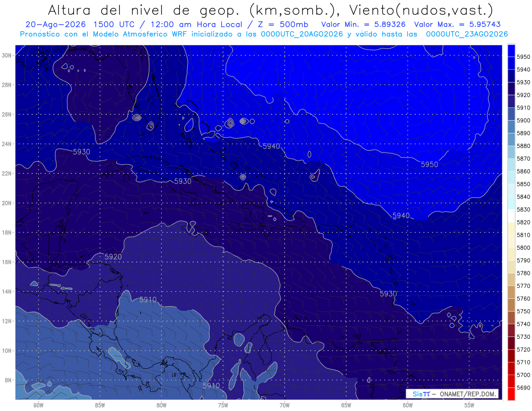Click the '22N' latitude axis label
532x411 pixels.
click(x=8, y=173)
